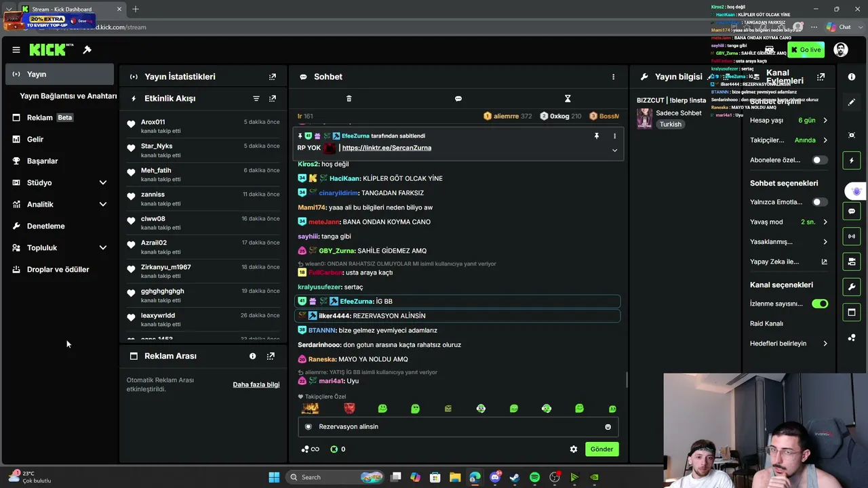Open the Daha fazla bilgi link
Screen dimensions: 868x488
256,384
